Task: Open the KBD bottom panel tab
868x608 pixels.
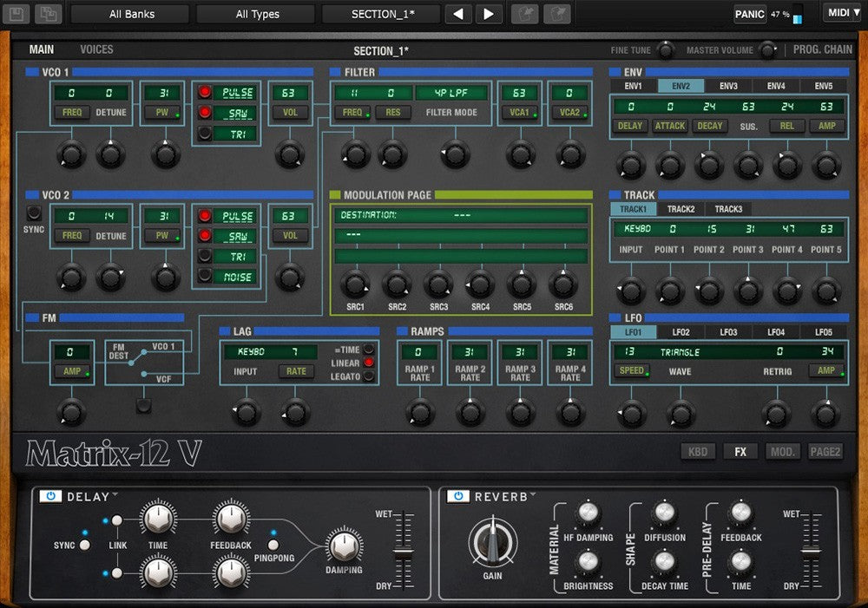Action: pyautogui.click(x=698, y=451)
